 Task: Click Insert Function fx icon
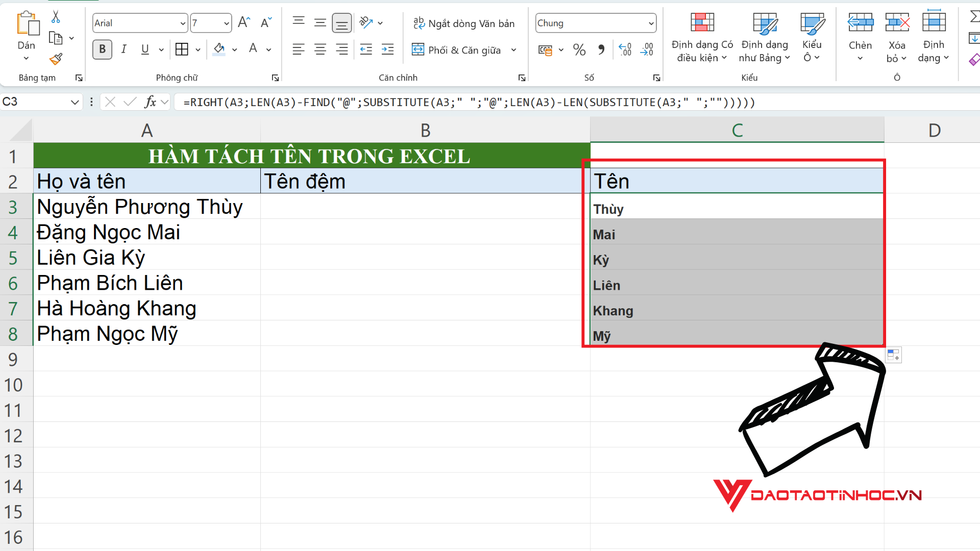(x=150, y=102)
